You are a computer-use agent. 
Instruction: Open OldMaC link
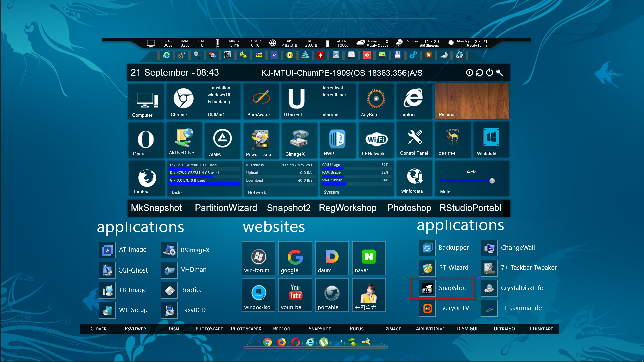[x=216, y=115]
